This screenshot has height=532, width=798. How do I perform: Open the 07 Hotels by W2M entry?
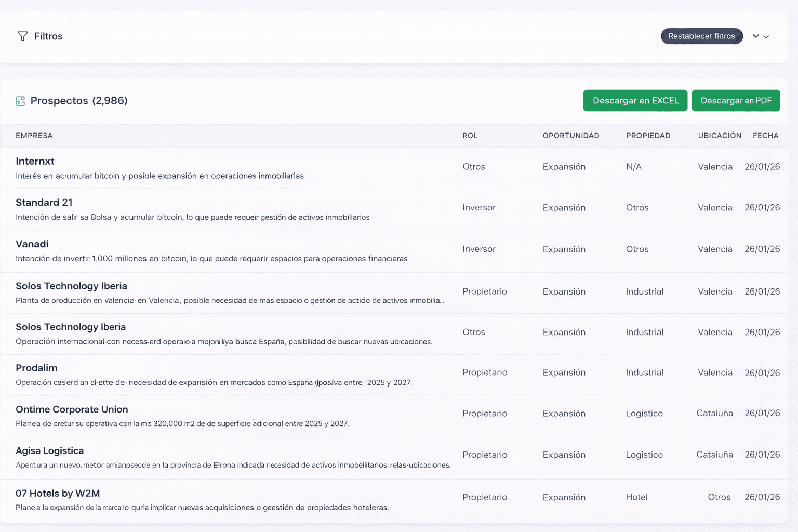pos(58,494)
